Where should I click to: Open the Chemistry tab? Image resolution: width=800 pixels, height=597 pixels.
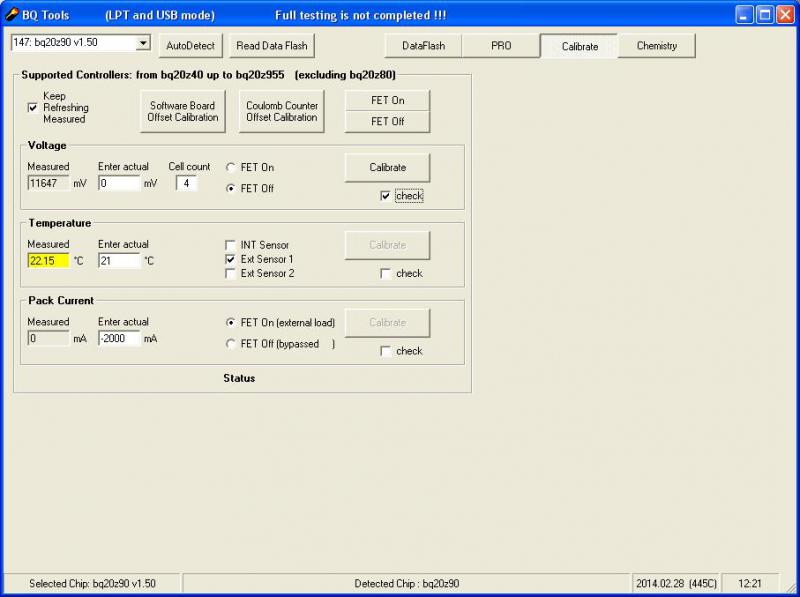[x=657, y=46]
